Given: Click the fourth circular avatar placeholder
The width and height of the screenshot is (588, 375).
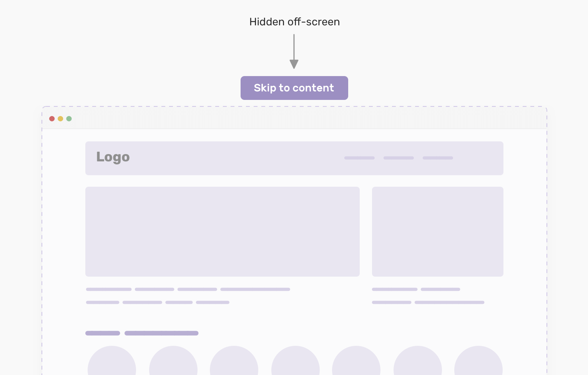Looking at the screenshot, I should 296,360.
